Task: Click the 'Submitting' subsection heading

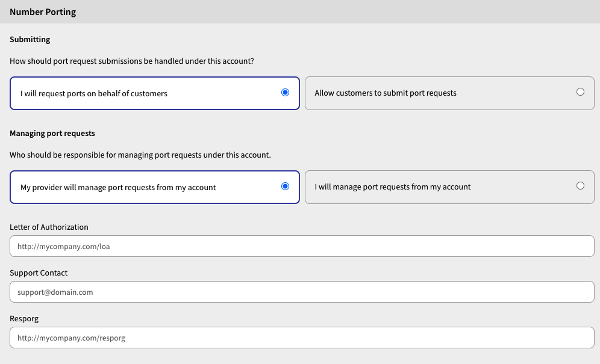Action: (30, 39)
